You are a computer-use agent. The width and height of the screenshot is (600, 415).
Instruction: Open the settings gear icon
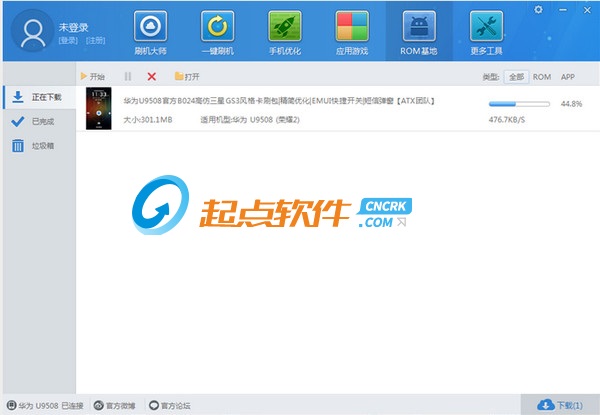point(538,10)
